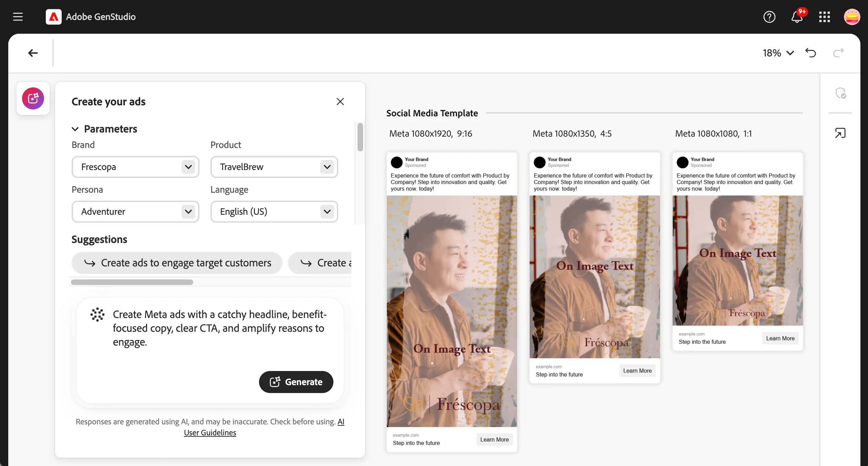
Task: Open the 18% zoom level dropdown
Action: coord(778,53)
